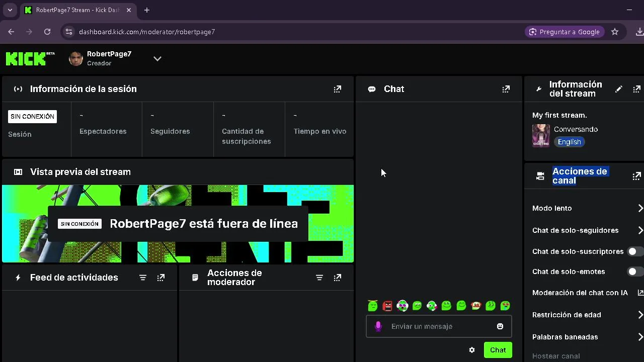Click the SIN CONEXIÓN badge under session info
The width and height of the screenshot is (644, 362).
coord(32,117)
